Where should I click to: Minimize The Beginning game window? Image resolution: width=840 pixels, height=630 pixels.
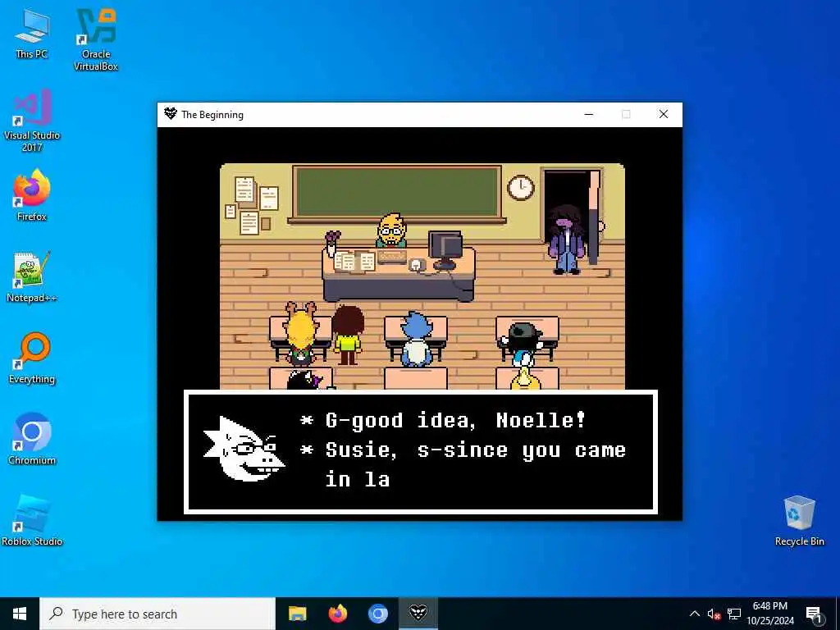pyautogui.click(x=589, y=114)
